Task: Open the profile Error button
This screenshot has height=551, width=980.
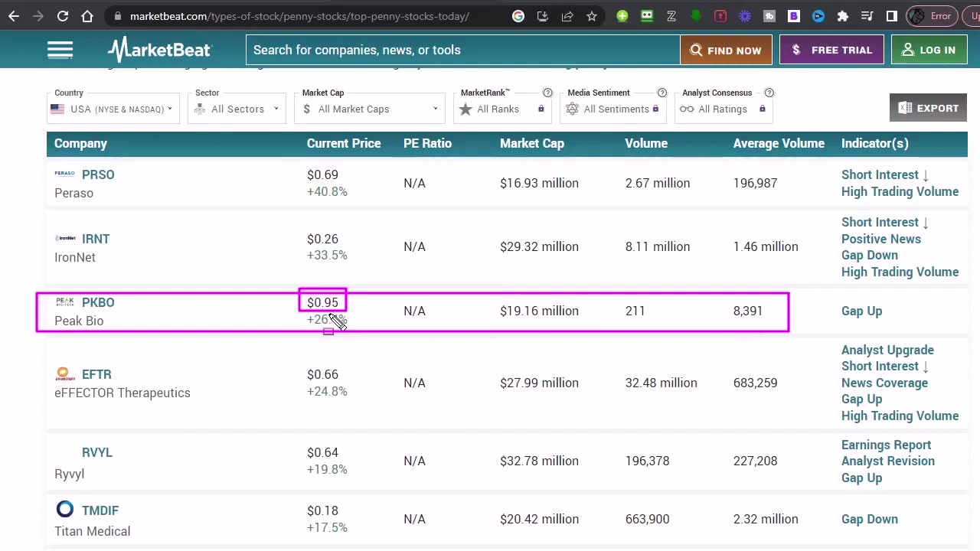Action: click(931, 16)
